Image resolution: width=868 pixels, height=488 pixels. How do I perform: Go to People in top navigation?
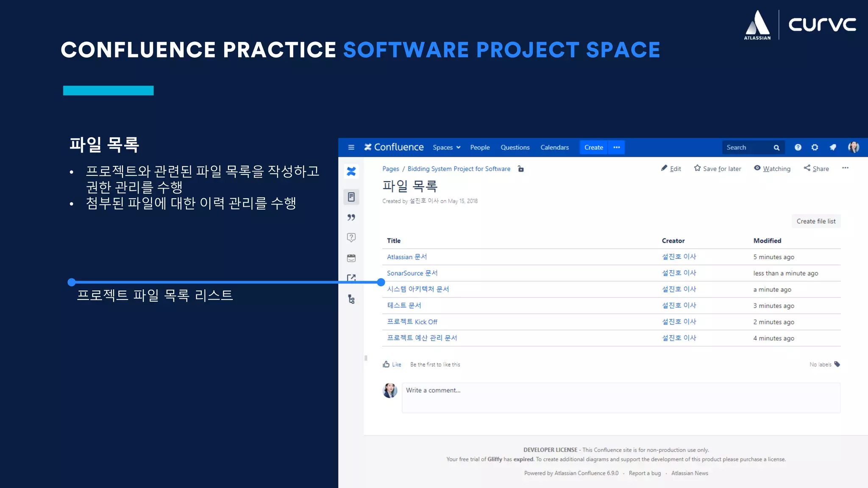[x=480, y=147]
